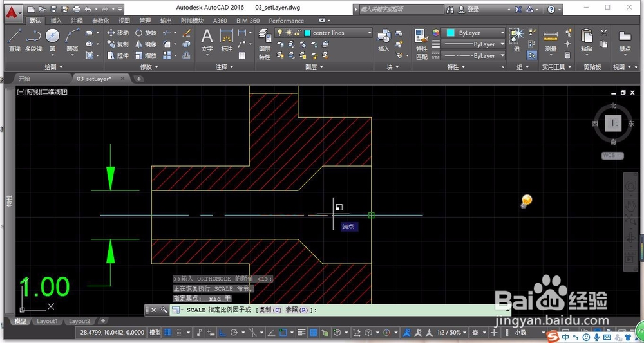Click the erase icon in 修改 panel
644x343 pixels.
[x=186, y=32]
